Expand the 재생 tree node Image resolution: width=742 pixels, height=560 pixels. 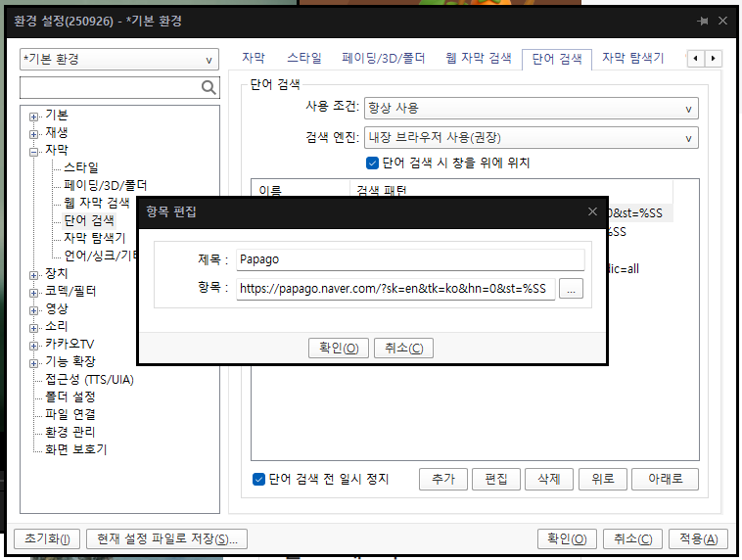click(x=33, y=134)
